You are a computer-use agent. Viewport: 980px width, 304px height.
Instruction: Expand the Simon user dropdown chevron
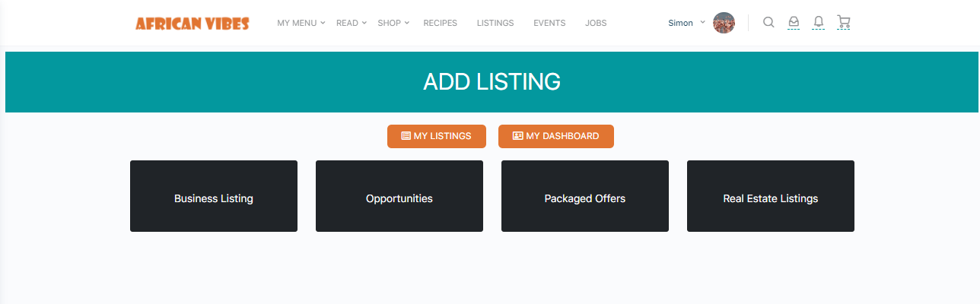(x=702, y=22)
